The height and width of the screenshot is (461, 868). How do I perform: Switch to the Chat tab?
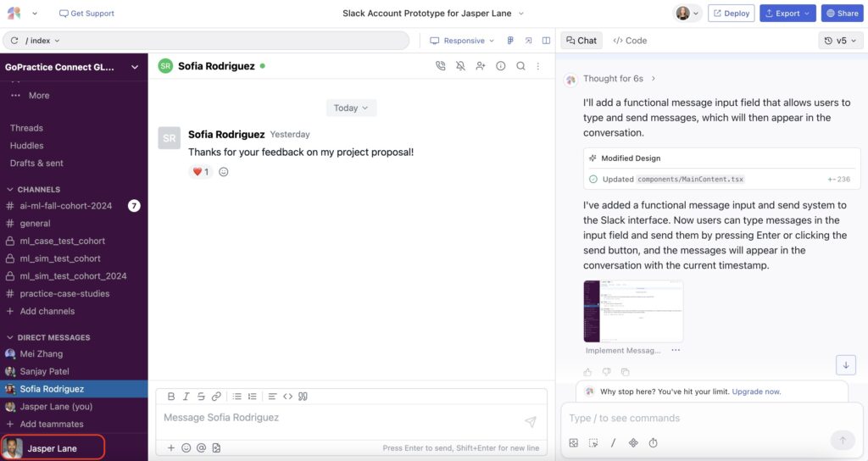point(581,41)
